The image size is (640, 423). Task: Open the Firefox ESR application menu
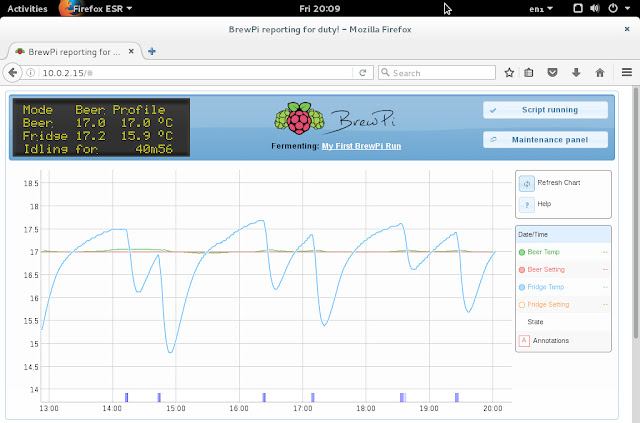pos(96,9)
